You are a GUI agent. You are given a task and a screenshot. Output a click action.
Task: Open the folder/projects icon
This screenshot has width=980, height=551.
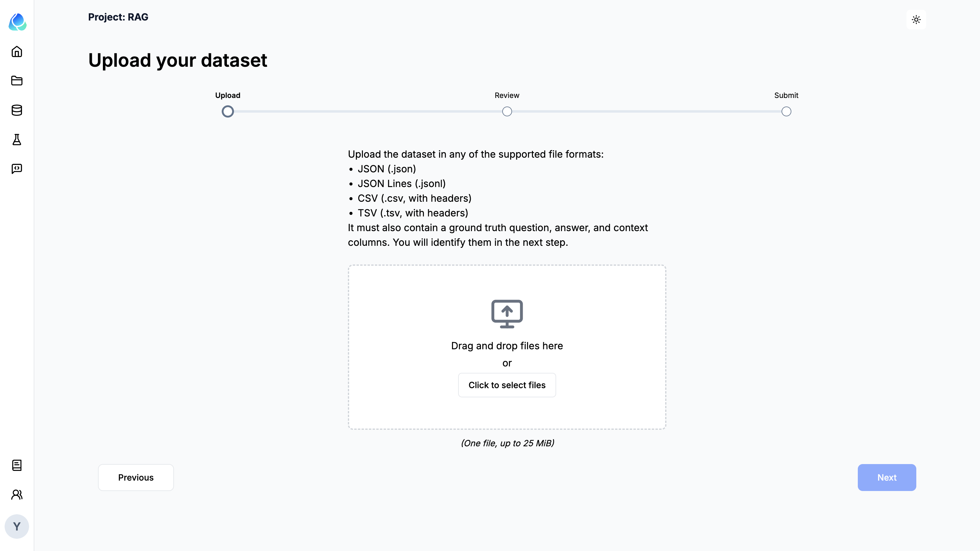coord(17,81)
